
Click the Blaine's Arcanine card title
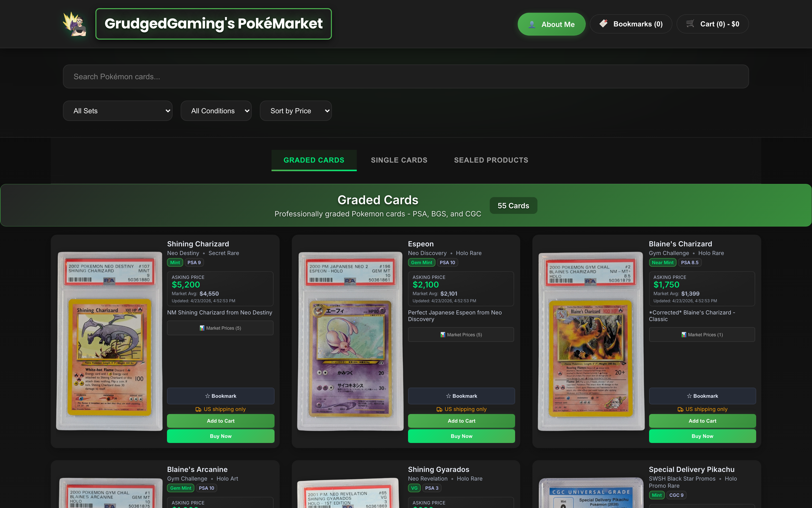pyautogui.click(x=197, y=469)
